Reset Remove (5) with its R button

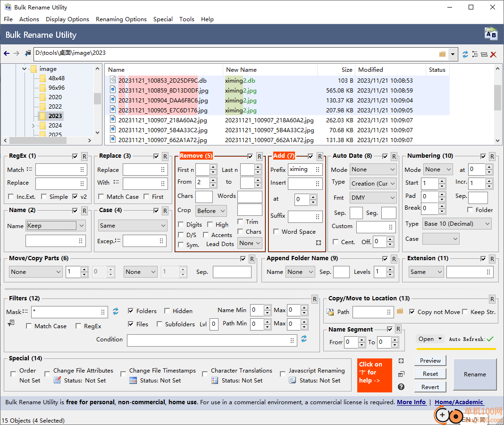tap(260, 157)
